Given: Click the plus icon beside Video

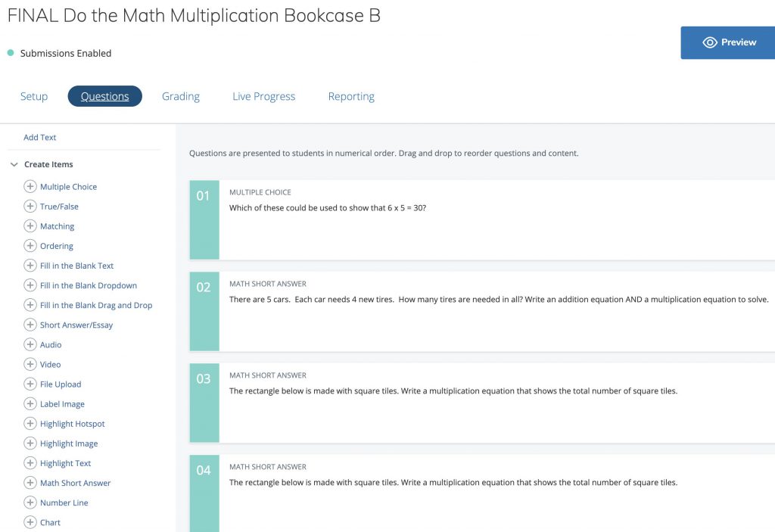Looking at the screenshot, I should 30,365.
